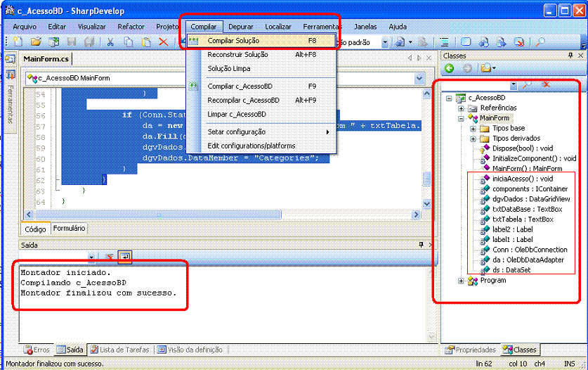Click the Open File folder icon
The width and height of the screenshot is (588, 370).
coord(36,42)
